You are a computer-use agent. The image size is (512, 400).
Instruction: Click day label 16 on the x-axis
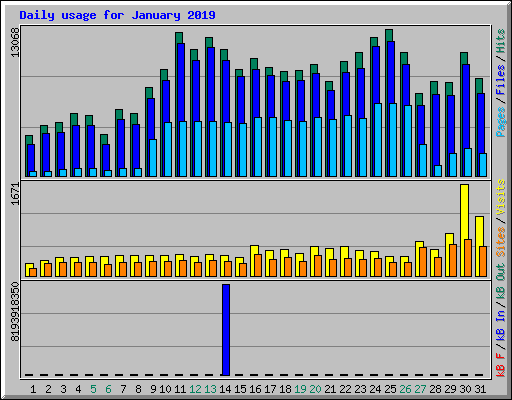pyautogui.click(x=255, y=389)
